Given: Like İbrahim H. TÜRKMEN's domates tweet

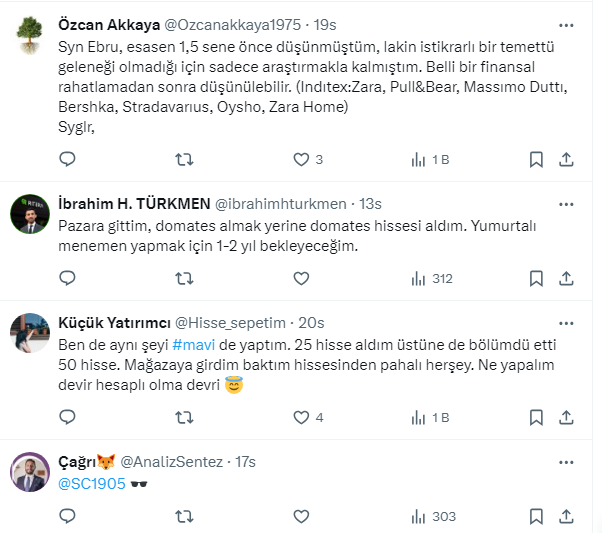Looking at the screenshot, I should coord(301,279).
